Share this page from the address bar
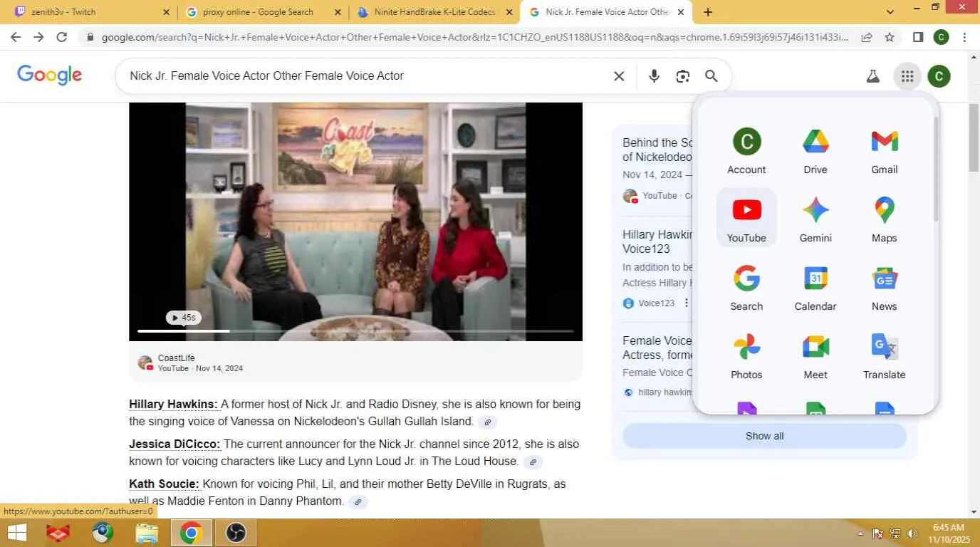 point(867,37)
